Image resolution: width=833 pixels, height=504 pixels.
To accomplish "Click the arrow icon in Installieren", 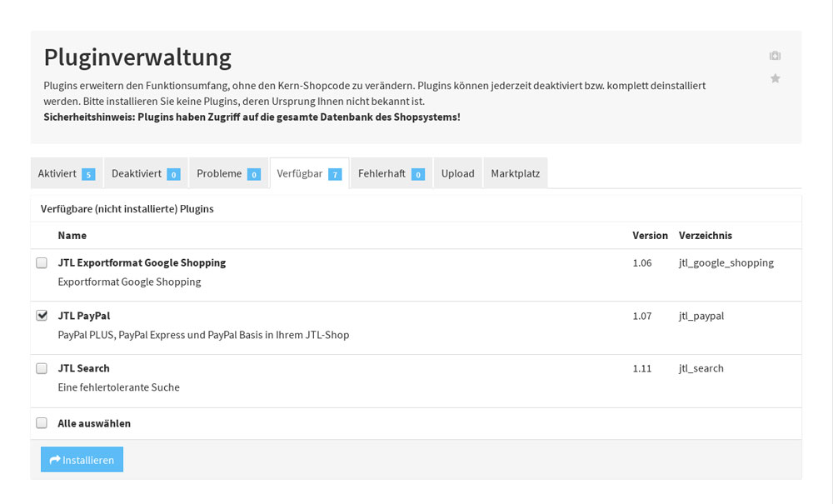I will (x=55, y=460).
